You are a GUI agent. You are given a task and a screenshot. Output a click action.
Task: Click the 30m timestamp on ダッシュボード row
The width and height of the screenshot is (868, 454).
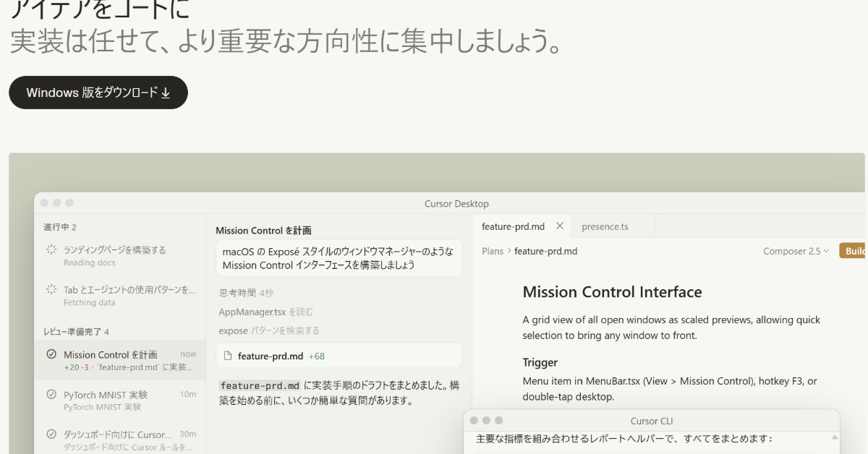[x=188, y=434]
